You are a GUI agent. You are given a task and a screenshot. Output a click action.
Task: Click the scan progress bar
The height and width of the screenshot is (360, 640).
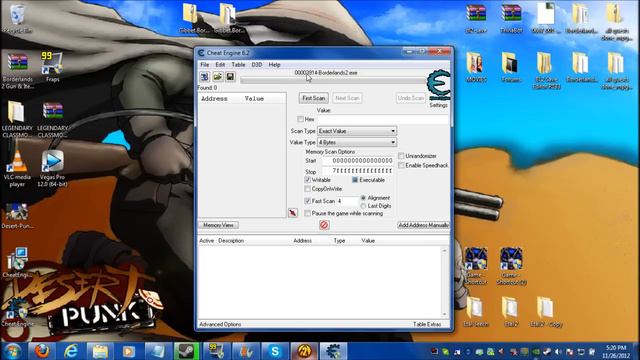tap(332, 80)
